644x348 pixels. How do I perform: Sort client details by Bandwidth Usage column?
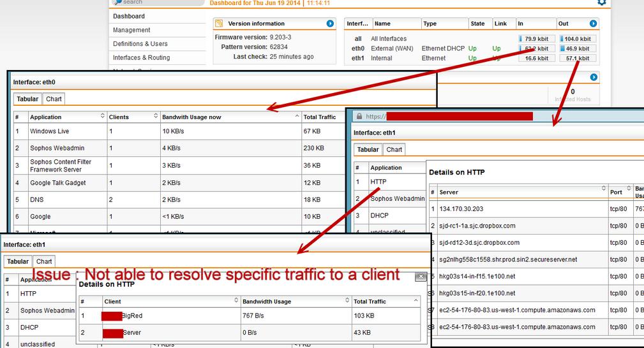click(x=296, y=301)
